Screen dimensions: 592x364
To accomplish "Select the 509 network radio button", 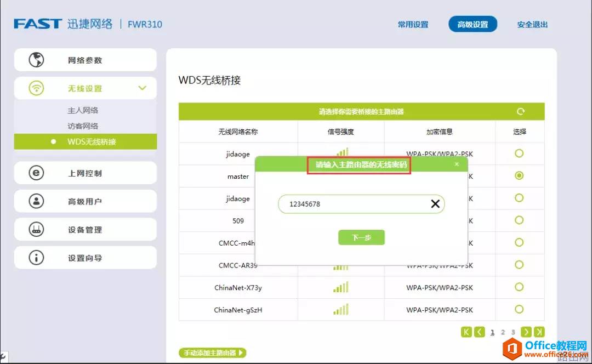I will pos(520,220).
